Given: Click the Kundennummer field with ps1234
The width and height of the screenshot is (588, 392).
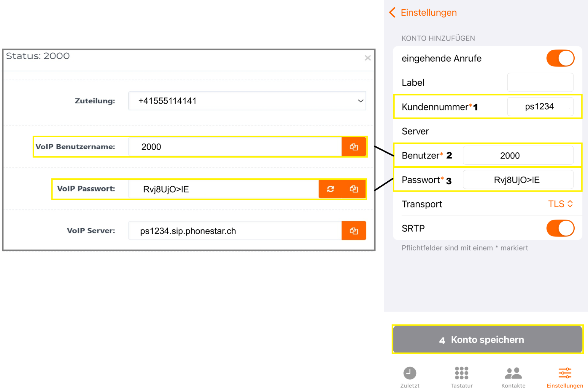Looking at the screenshot, I should pyautogui.click(x=540, y=107).
